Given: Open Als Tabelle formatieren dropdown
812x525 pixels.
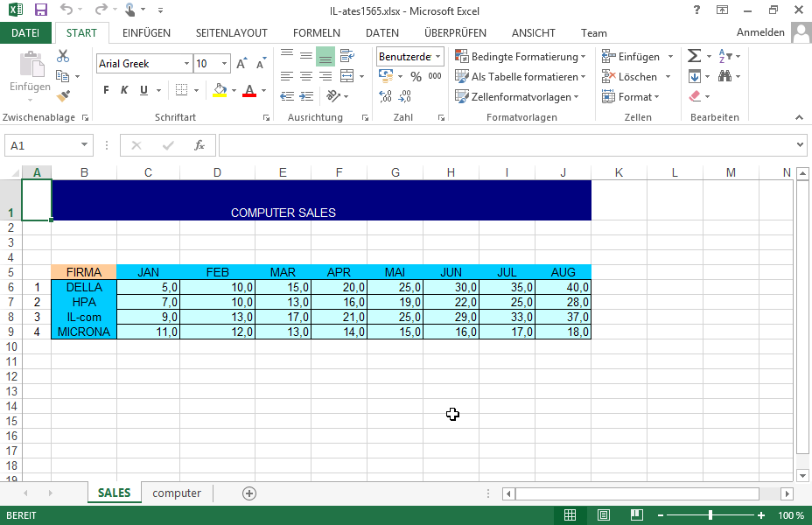Looking at the screenshot, I should tap(521, 77).
